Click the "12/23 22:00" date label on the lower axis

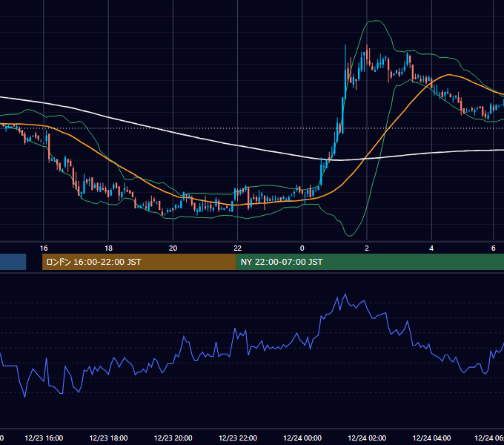(238, 438)
